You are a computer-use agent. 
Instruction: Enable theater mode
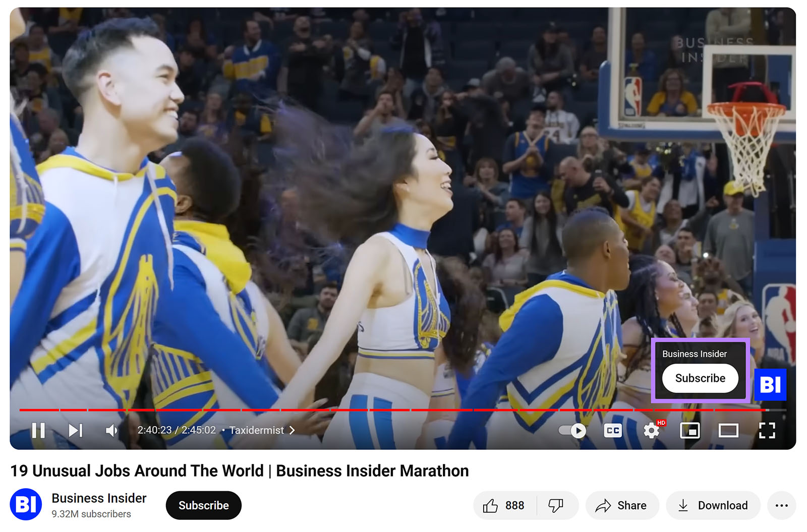[728, 430]
